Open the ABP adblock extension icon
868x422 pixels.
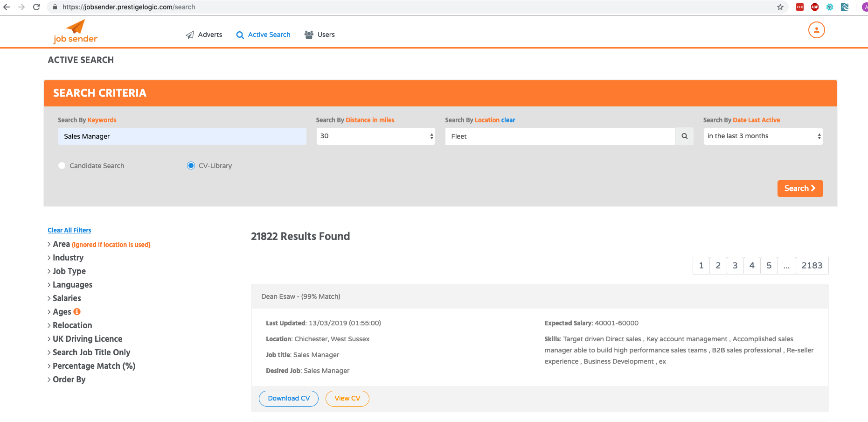[x=815, y=7]
